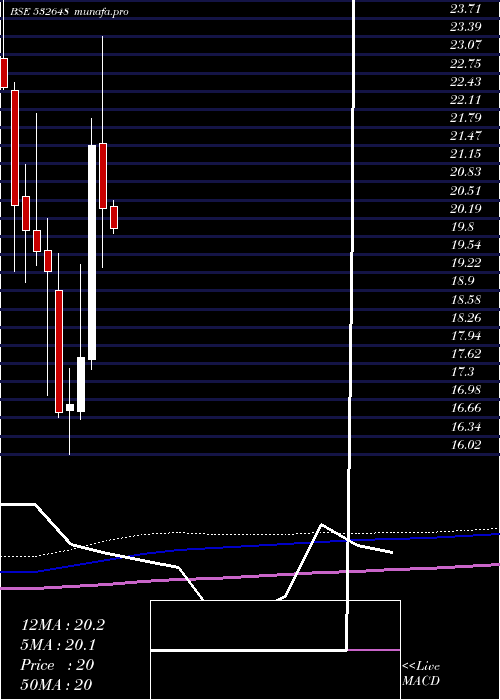Click the 'BSE 532648 munafa.pro' chart title

point(70,12)
